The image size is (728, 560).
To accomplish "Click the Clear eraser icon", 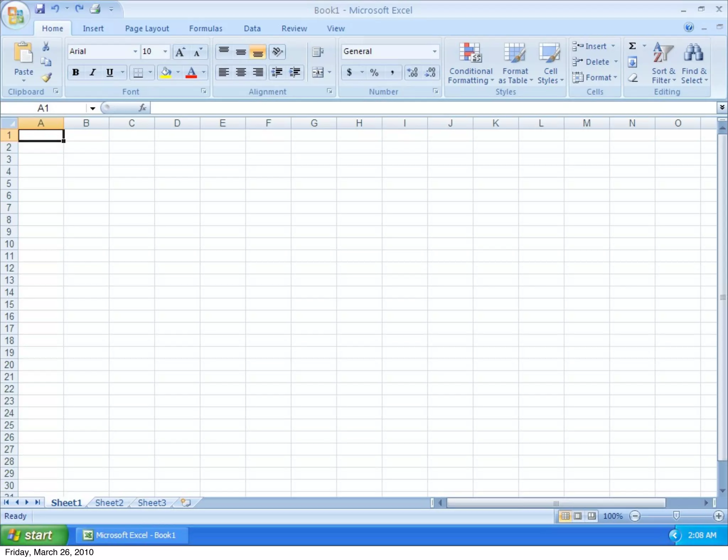I will (x=633, y=77).
